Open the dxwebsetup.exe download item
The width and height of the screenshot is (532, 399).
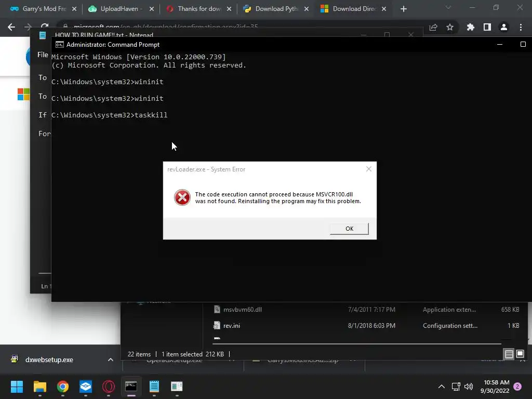(x=49, y=360)
